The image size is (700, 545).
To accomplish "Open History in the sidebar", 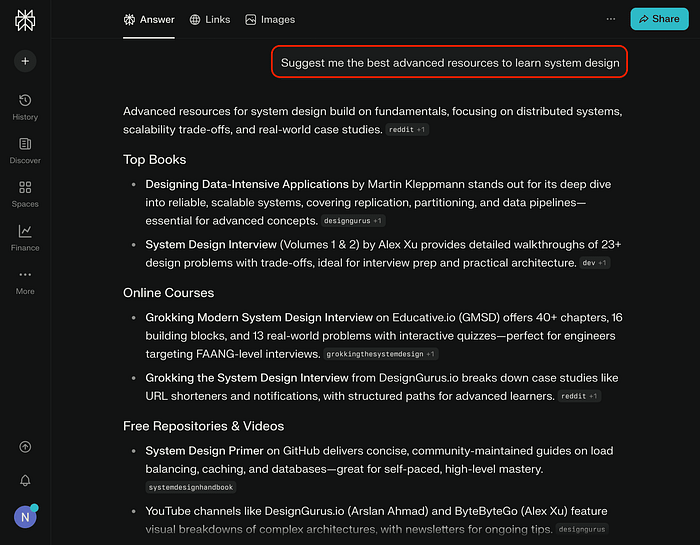I will click(25, 106).
